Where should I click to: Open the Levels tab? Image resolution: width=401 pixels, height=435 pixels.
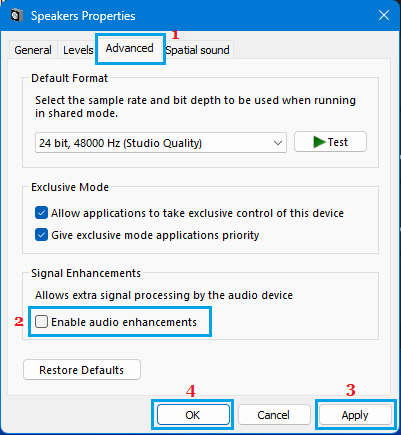click(78, 50)
